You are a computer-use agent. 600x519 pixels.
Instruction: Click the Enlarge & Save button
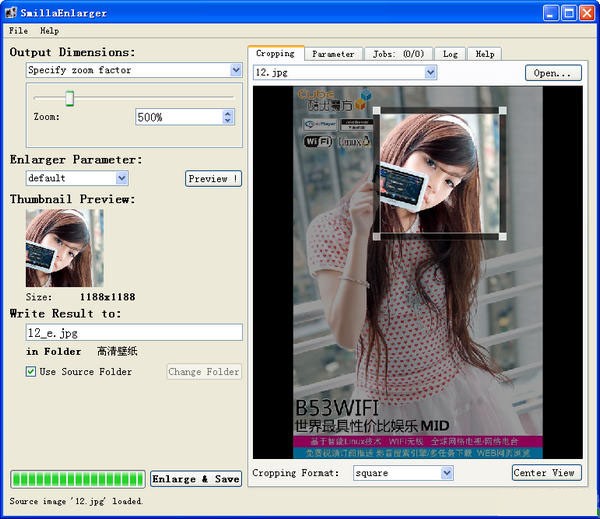pos(196,479)
